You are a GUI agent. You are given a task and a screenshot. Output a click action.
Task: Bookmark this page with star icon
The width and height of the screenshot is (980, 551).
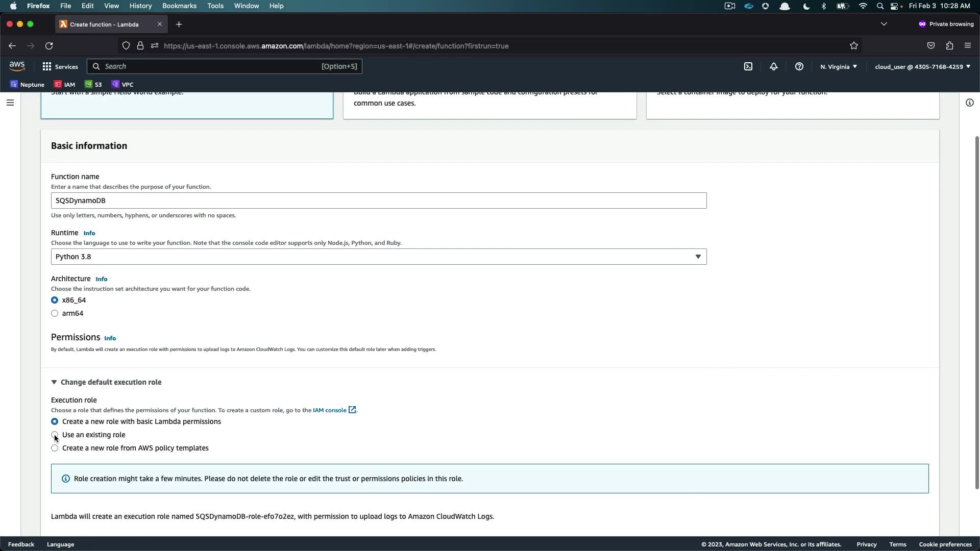pyautogui.click(x=854, y=46)
